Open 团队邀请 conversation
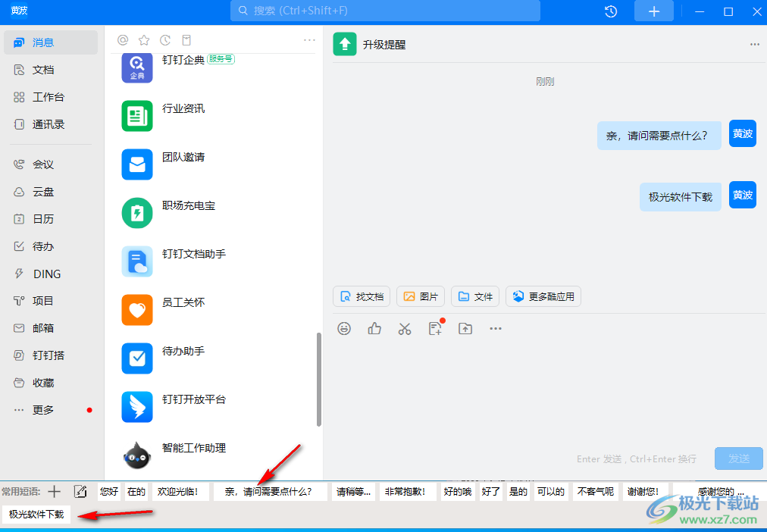The height and width of the screenshot is (532, 767). (x=213, y=164)
